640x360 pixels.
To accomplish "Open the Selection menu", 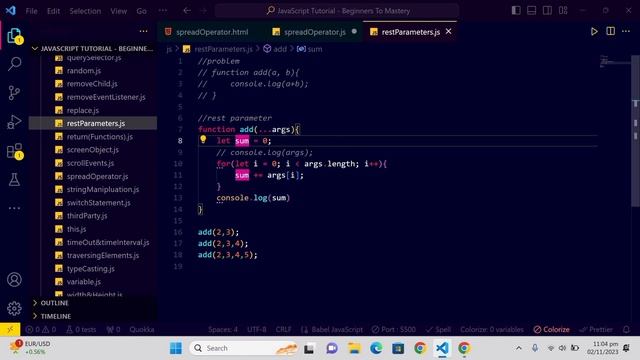I will coord(85,11).
